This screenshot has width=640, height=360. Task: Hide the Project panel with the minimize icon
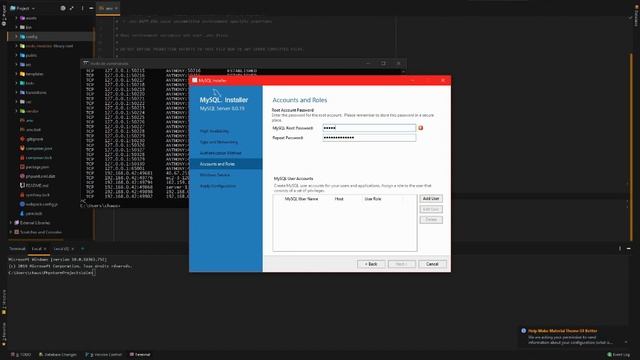coord(91,8)
